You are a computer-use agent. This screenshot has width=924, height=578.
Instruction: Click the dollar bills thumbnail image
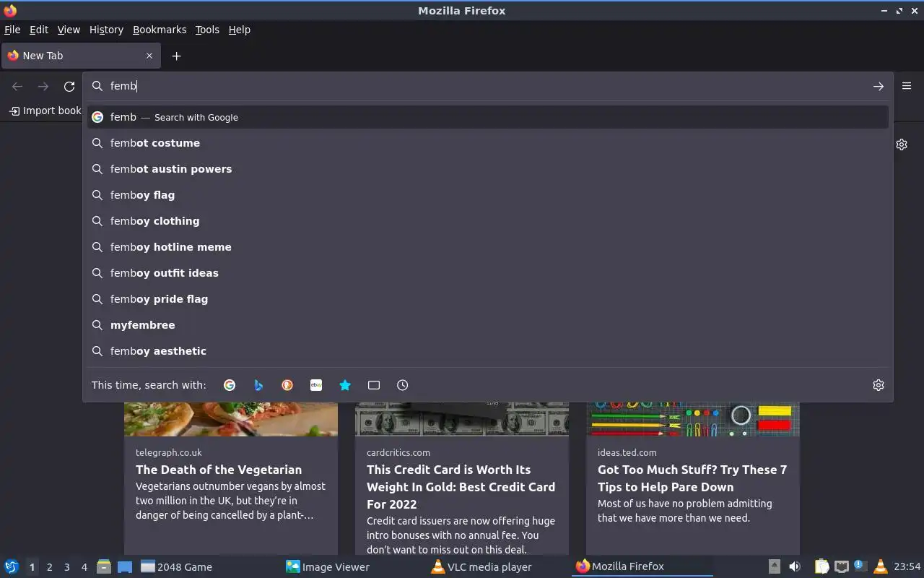(462, 419)
